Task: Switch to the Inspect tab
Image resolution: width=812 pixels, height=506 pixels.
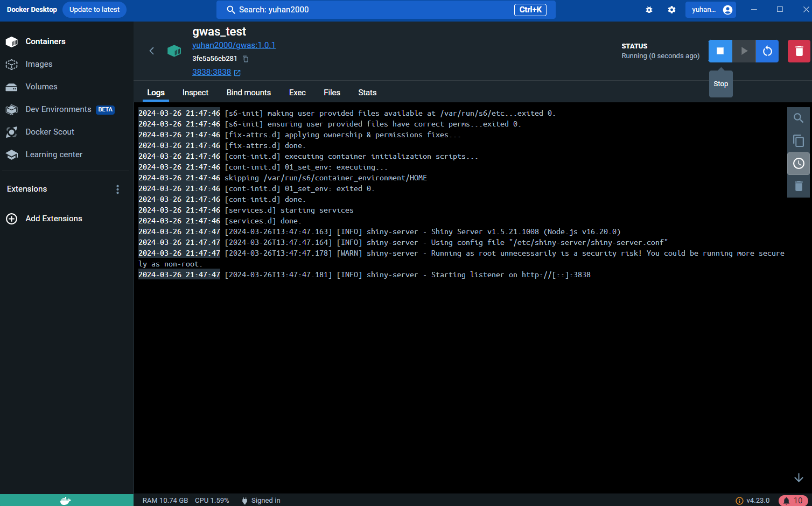Action: 195,93
